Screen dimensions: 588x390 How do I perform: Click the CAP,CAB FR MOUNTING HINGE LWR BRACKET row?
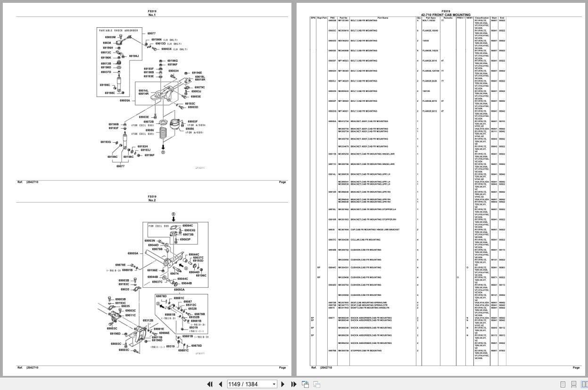[x=408, y=230]
